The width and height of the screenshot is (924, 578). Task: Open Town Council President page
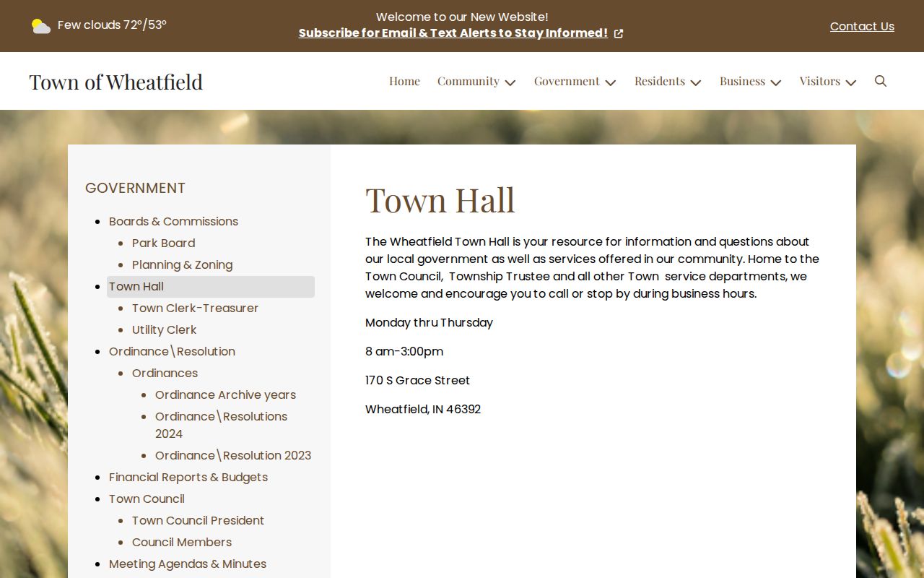(198, 520)
